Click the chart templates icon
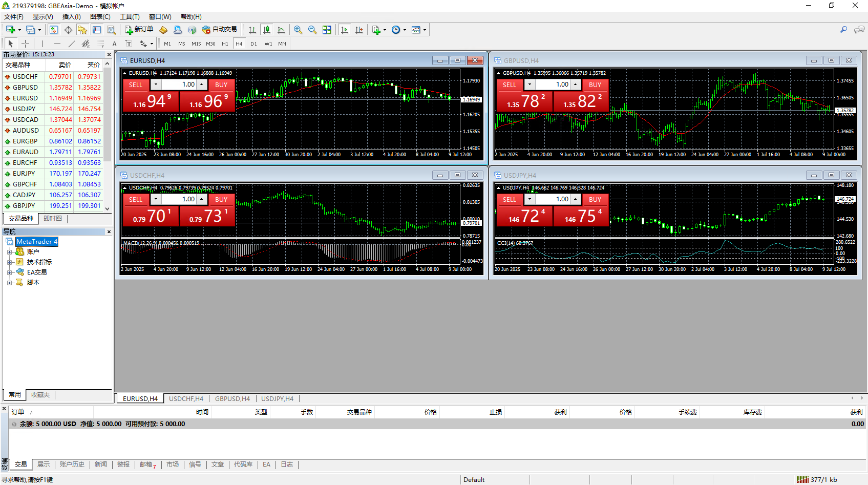This screenshot has width=868, height=485. tap(416, 30)
